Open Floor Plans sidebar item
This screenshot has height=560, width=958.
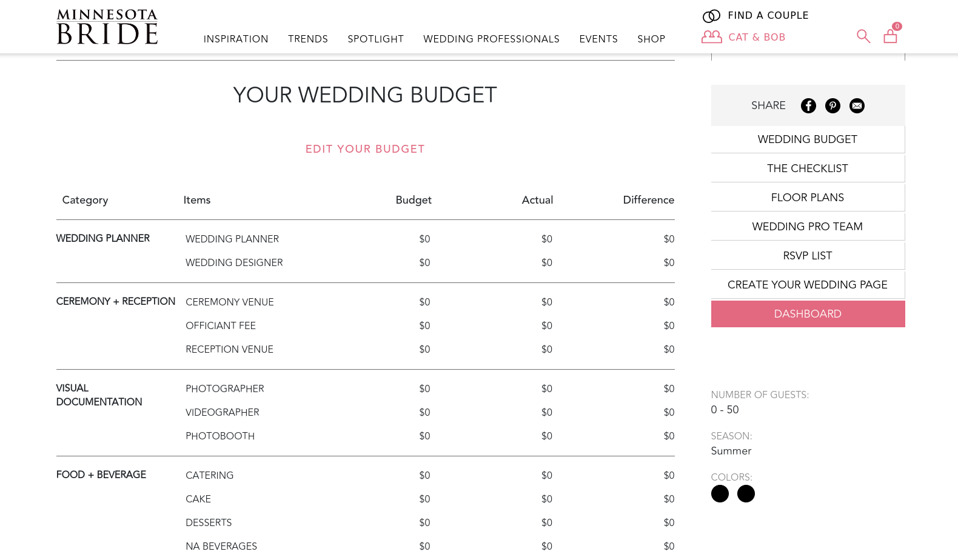808,198
